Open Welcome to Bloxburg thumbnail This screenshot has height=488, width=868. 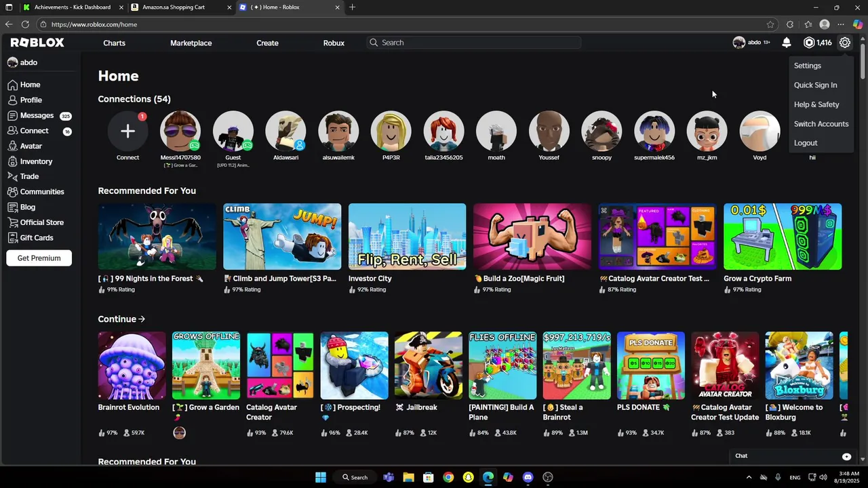pos(799,366)
